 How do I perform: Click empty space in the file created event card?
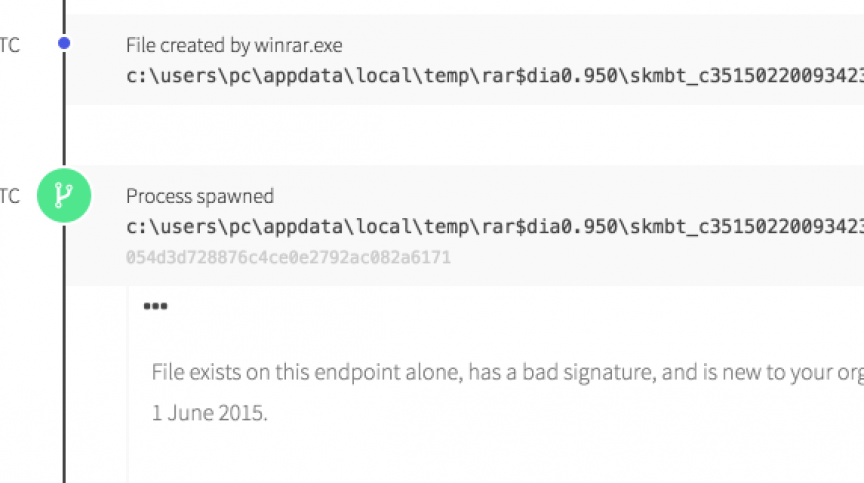[600, 40]
